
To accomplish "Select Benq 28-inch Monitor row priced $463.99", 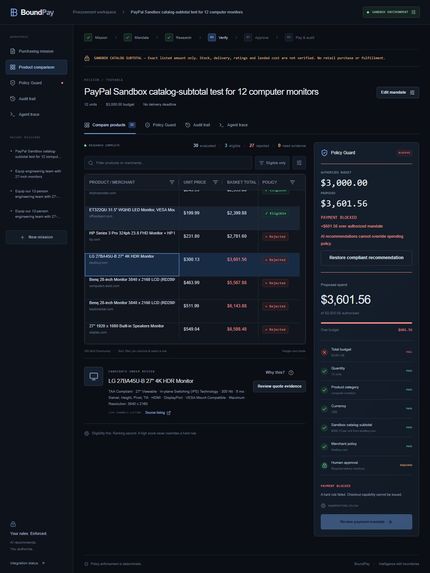I will tap(192, 288).
